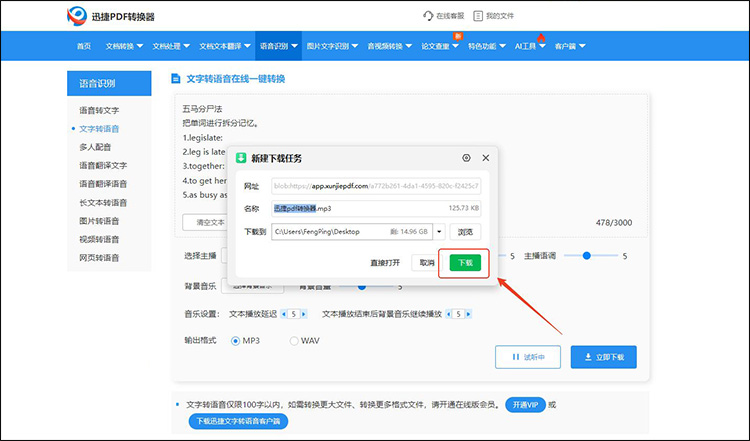The width and height of the screenshot is (750, 441).
Task: Go to 首页 in the navigation bar
Action: pos(84,46)
